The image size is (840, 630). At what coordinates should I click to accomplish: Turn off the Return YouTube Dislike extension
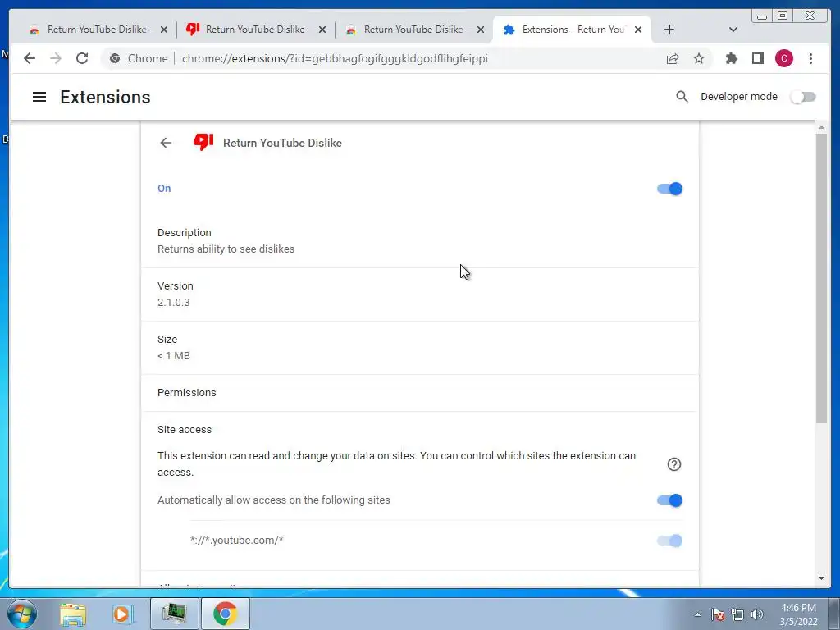[669, 189]
